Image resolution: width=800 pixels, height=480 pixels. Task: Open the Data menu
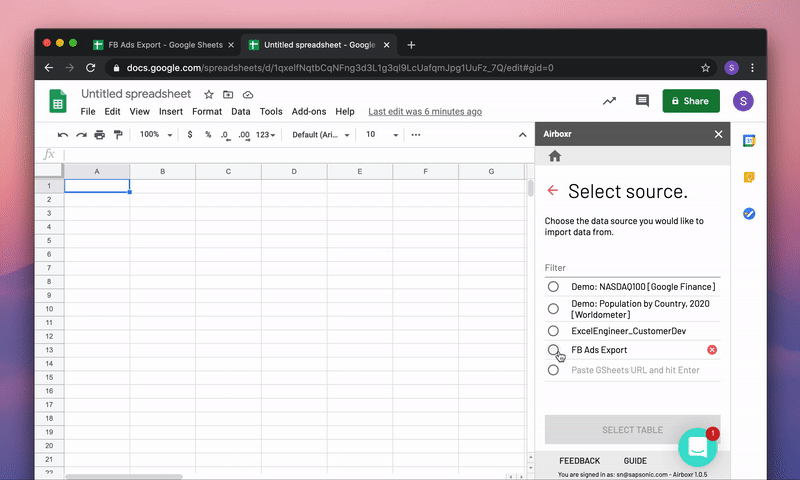coord(240,111)
